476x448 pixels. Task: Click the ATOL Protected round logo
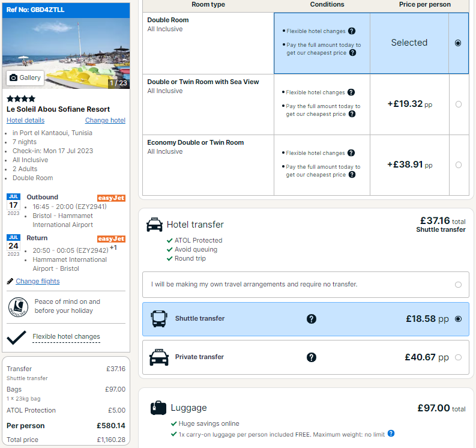(x=18, y=307)
